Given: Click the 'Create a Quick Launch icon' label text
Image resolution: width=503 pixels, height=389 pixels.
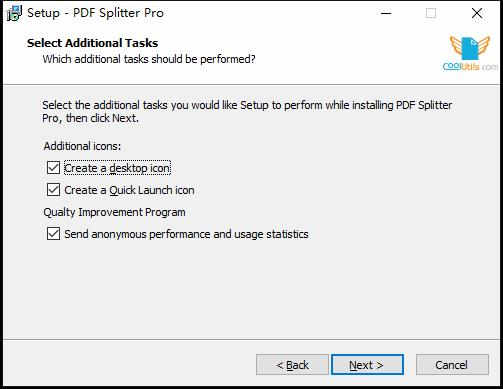Looking at the screenshot, I should point(129,190).
